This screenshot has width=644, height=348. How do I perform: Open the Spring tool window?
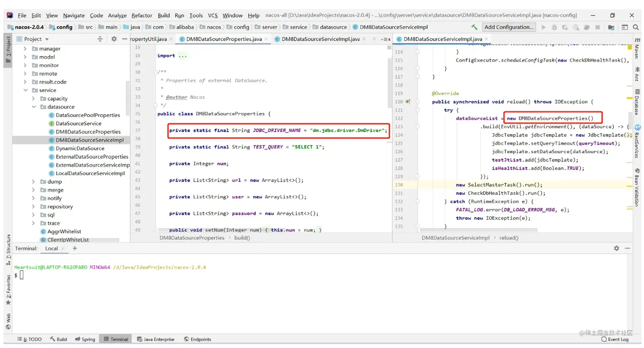[x=85, y=339]
